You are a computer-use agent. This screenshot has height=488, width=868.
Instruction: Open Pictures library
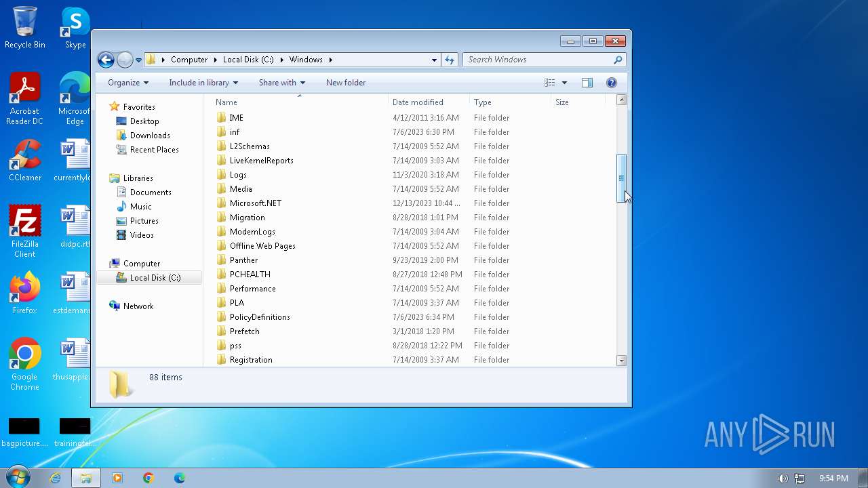[x=144, y=221]
